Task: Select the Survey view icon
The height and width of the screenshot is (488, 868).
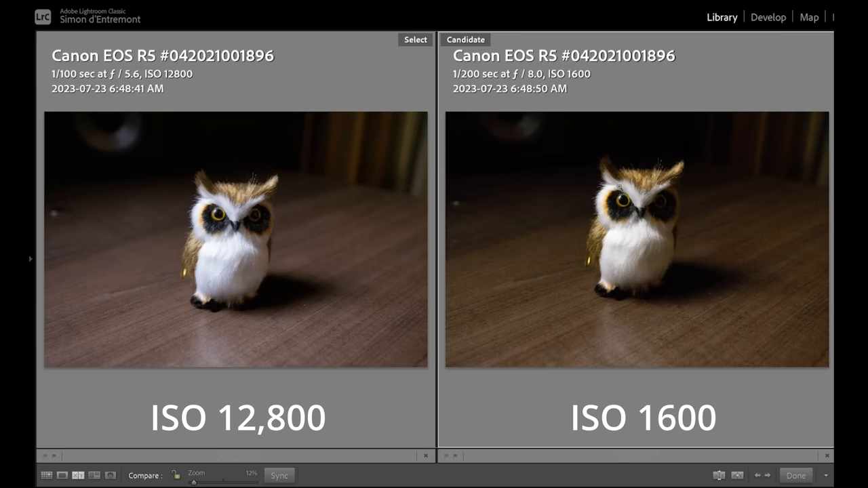Action: [94, 475]
